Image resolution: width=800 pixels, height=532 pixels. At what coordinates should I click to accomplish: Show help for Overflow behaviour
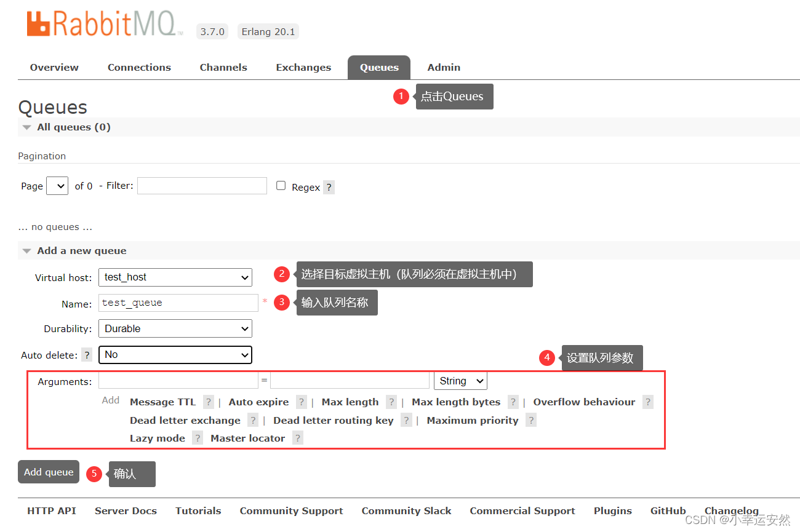647,402
